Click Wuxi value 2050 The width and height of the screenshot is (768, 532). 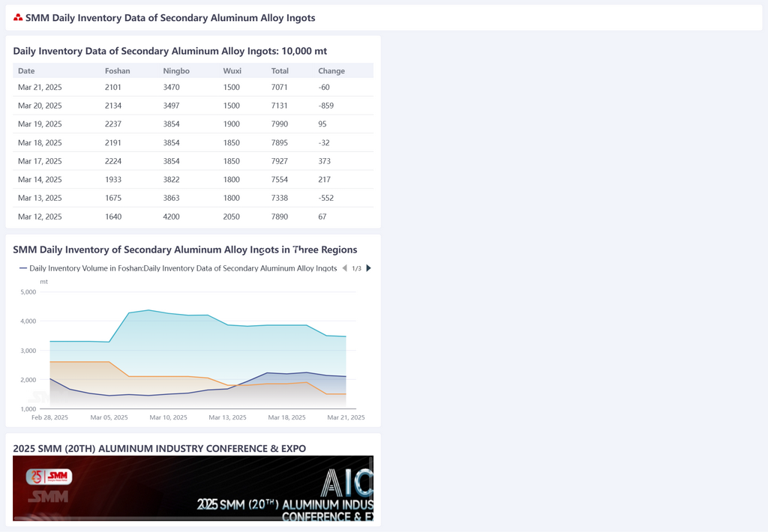pos(232,217)
